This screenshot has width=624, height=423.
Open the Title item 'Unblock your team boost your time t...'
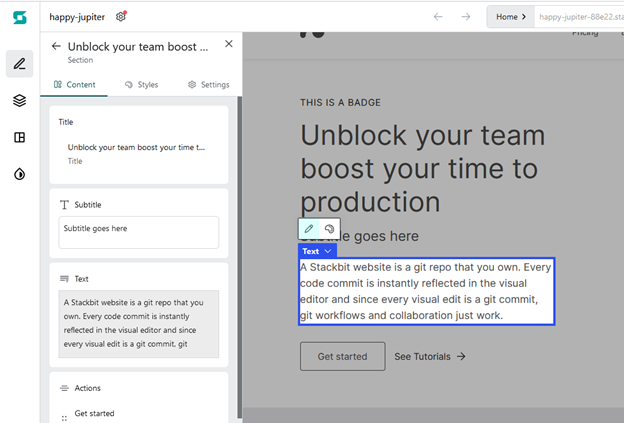pyautogui.click(x=136, y=154)
